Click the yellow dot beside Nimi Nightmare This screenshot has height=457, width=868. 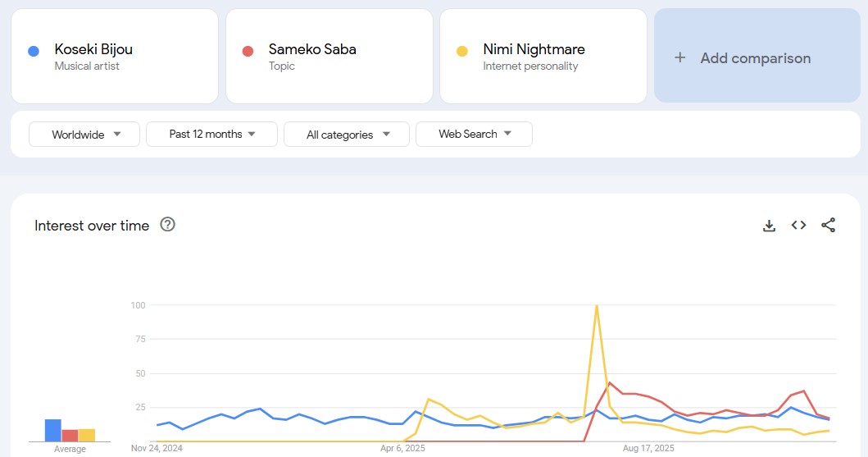(x=462, y=52)
